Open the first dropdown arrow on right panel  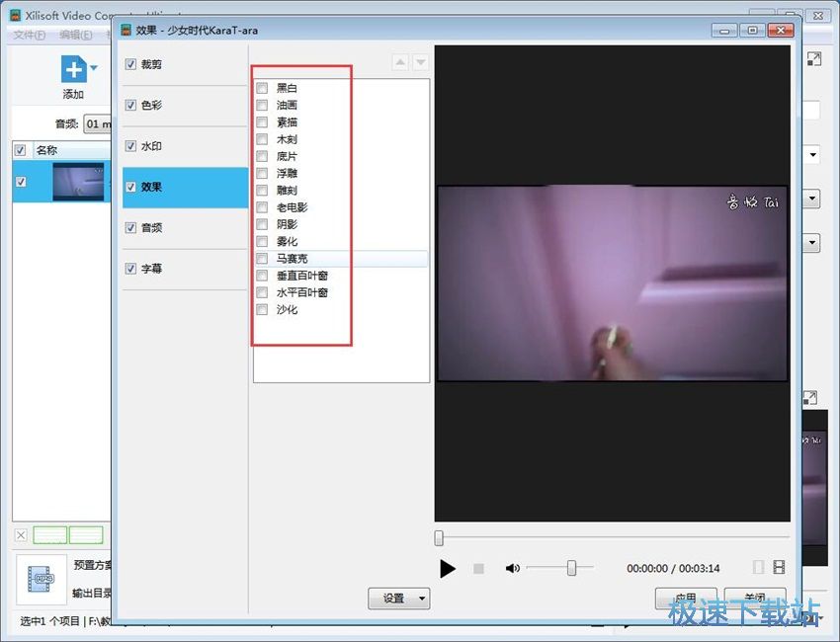click(x=813, y=155)
